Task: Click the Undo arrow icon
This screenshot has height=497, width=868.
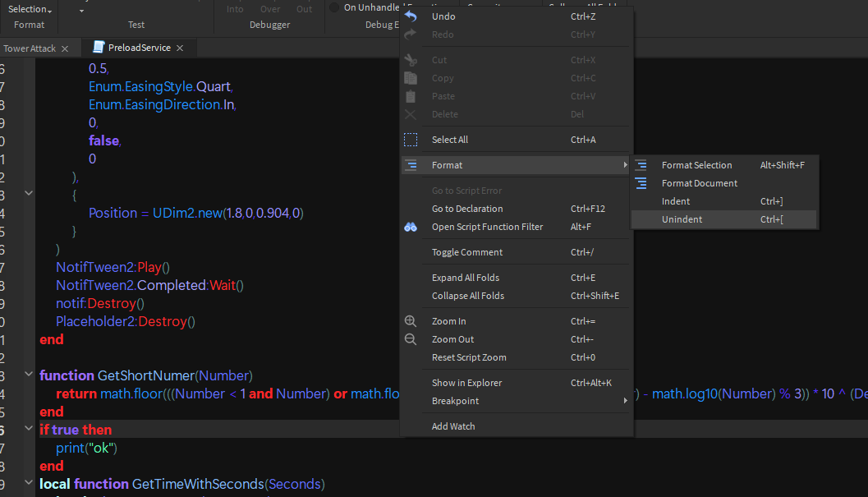Action: 411,16
